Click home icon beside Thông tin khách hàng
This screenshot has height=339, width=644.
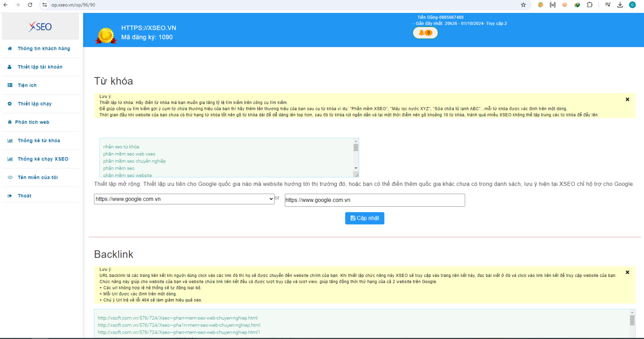click(10, 48)
